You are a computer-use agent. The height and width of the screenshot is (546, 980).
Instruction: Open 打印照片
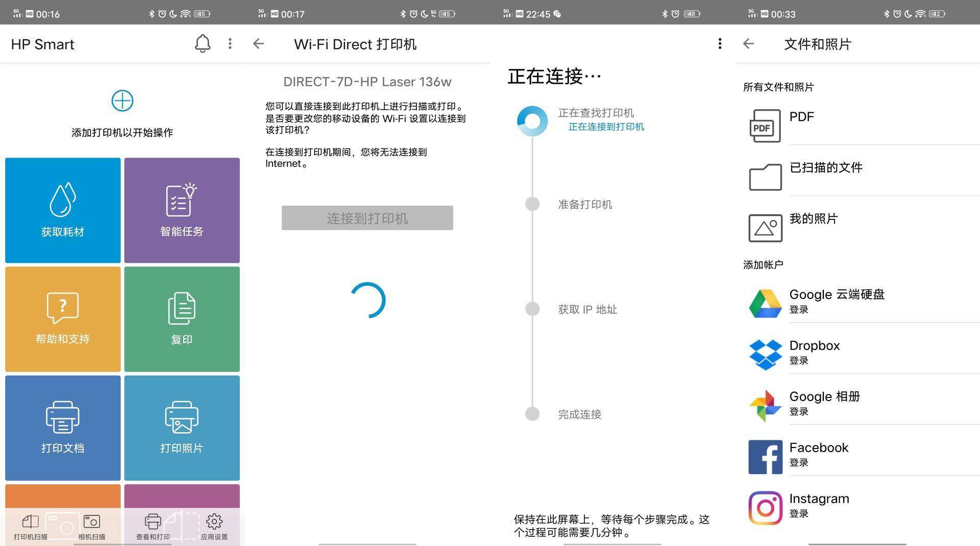coord(181,428)
